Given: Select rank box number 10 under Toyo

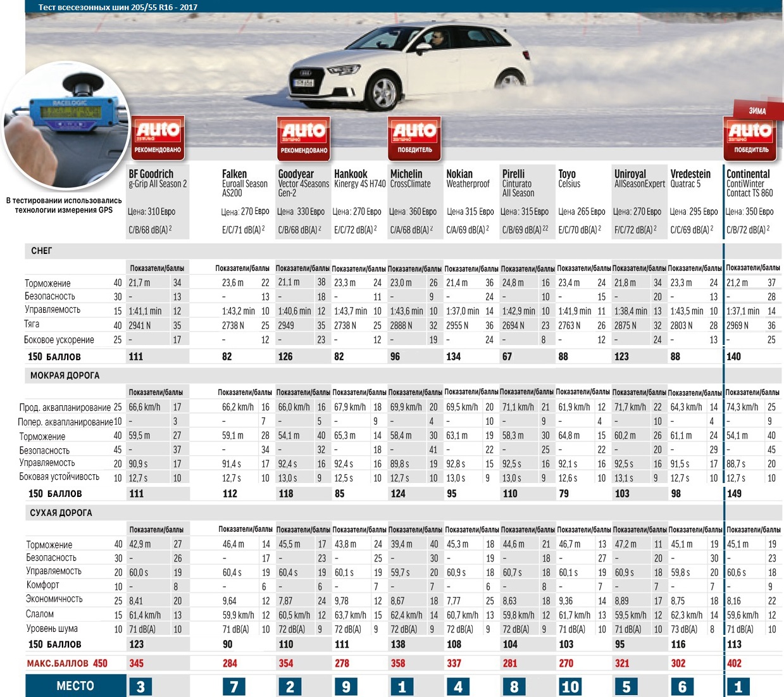Looking at the screenshot, I should click(x=569, y=686).
